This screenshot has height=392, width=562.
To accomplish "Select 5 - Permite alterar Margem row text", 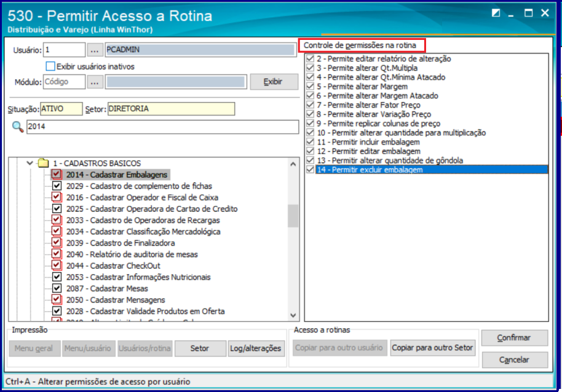I will (x=362, y=87).
